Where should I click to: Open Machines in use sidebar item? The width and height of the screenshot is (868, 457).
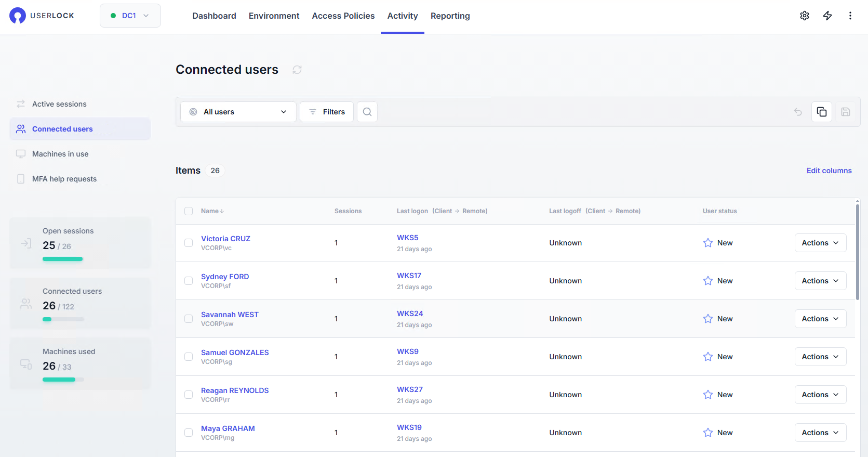tap(60, 154)
